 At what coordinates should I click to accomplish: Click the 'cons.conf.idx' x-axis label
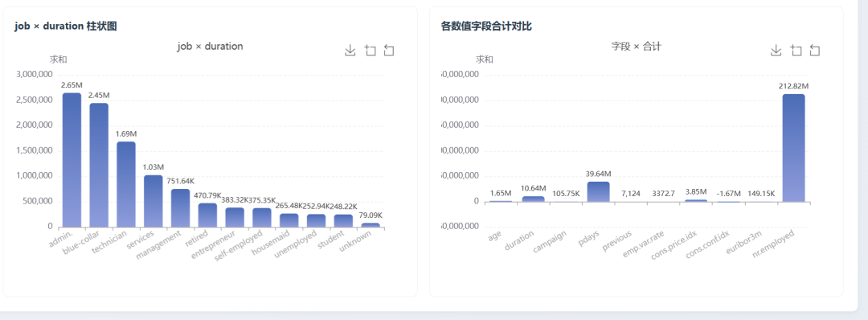click(708, 244)
